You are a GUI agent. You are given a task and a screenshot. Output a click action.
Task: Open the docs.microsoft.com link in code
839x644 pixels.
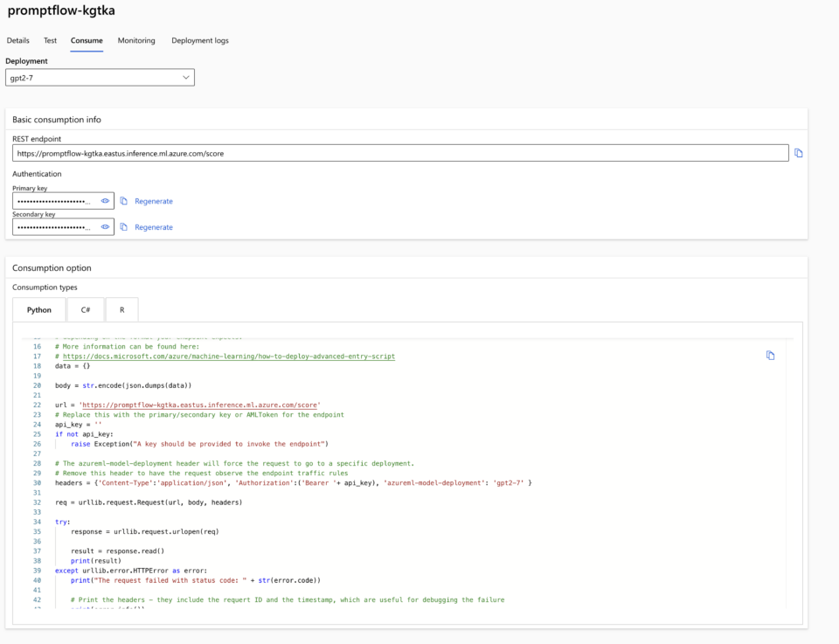click(x=229, y=357)
